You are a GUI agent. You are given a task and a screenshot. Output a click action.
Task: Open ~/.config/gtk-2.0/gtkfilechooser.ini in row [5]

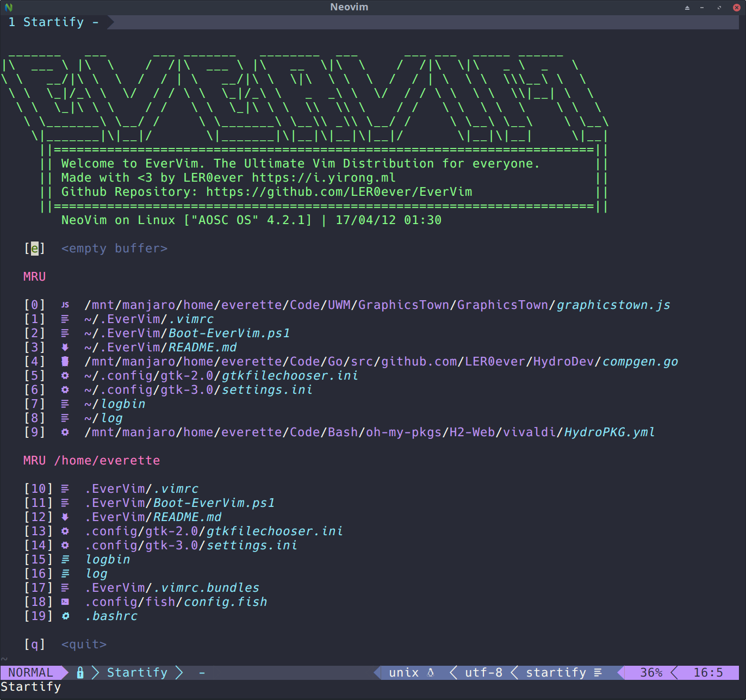(x=221, y=376)
